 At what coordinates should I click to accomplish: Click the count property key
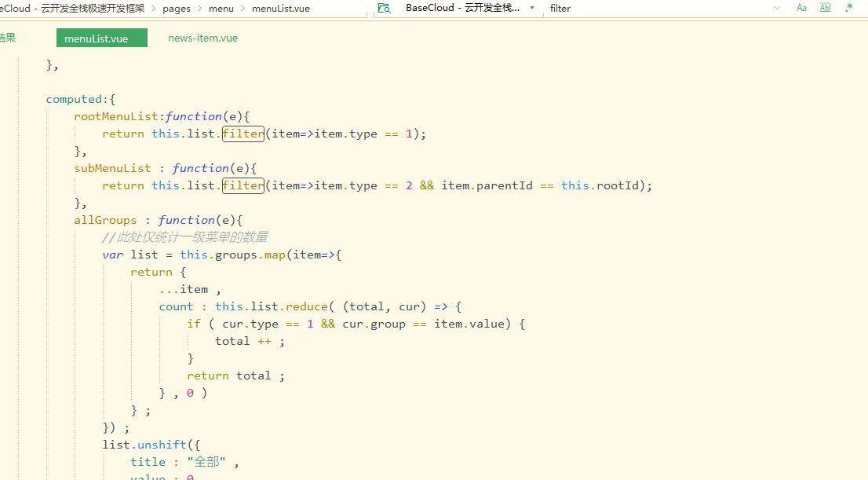[176, 306]
